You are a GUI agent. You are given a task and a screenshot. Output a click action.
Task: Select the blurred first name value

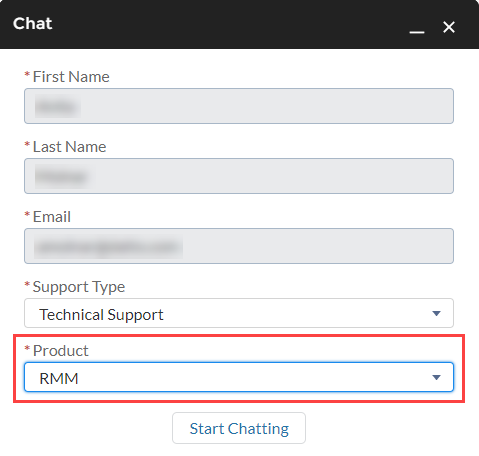58,106
